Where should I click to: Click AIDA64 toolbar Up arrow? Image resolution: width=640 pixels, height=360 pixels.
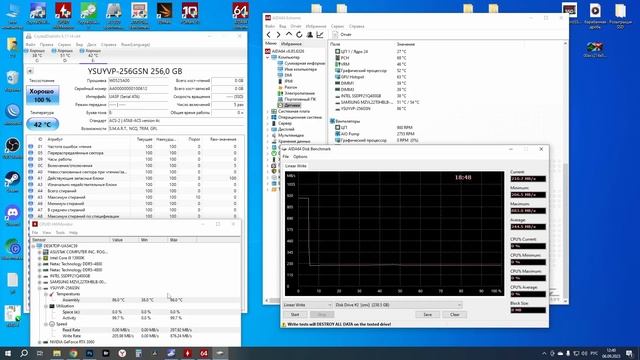(x=289, y=35)
